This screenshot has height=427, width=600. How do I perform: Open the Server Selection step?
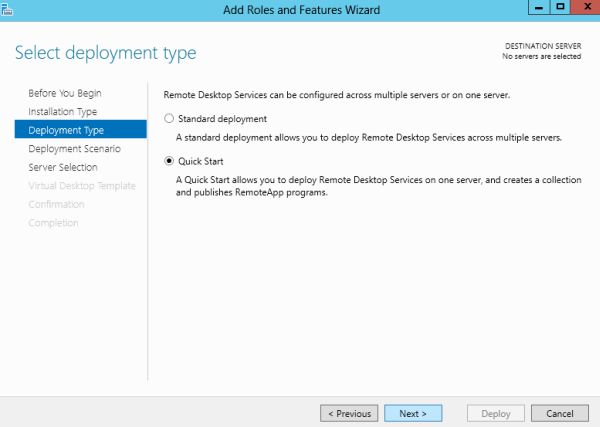tap(63, 167)
